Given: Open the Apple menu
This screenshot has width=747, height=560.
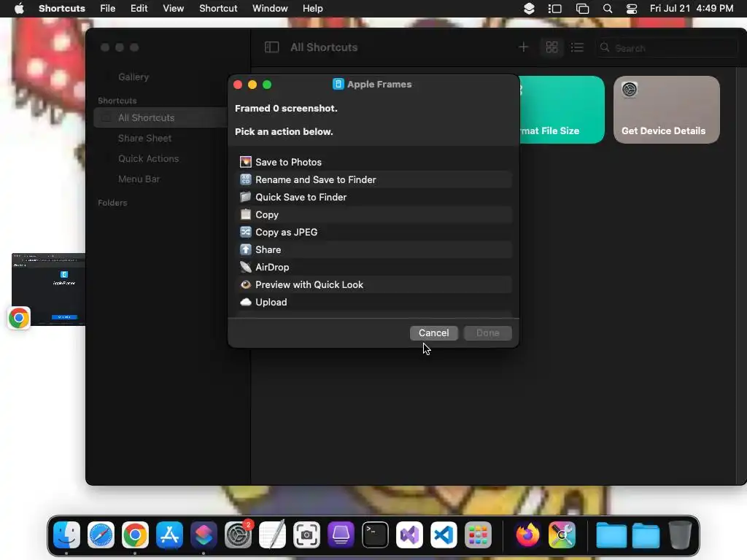Looking at the screenshot, I should click(x=19, y=9).
